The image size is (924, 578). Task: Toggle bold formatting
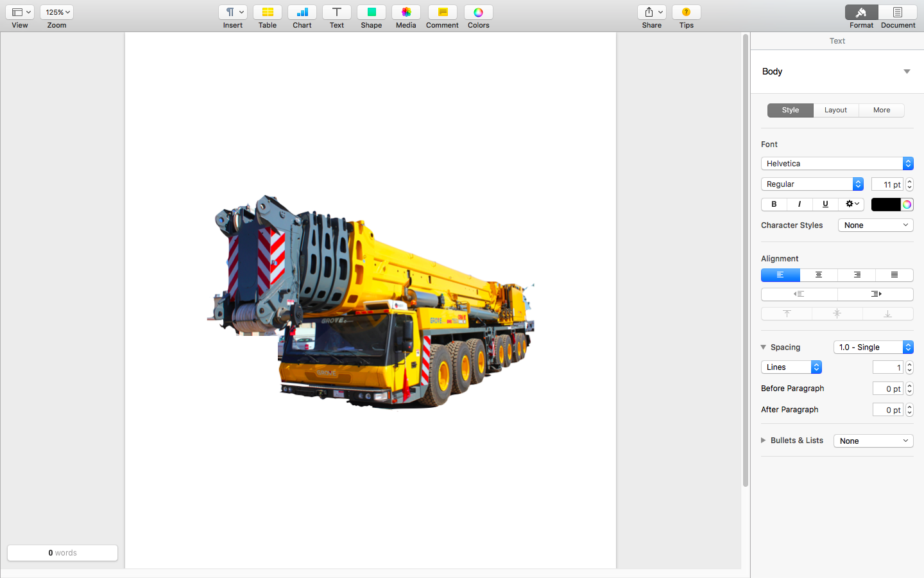[773, 204]
